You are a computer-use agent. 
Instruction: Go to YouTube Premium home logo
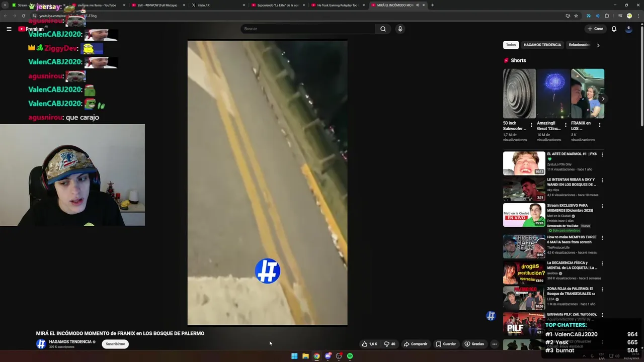[x=31, y=29]
